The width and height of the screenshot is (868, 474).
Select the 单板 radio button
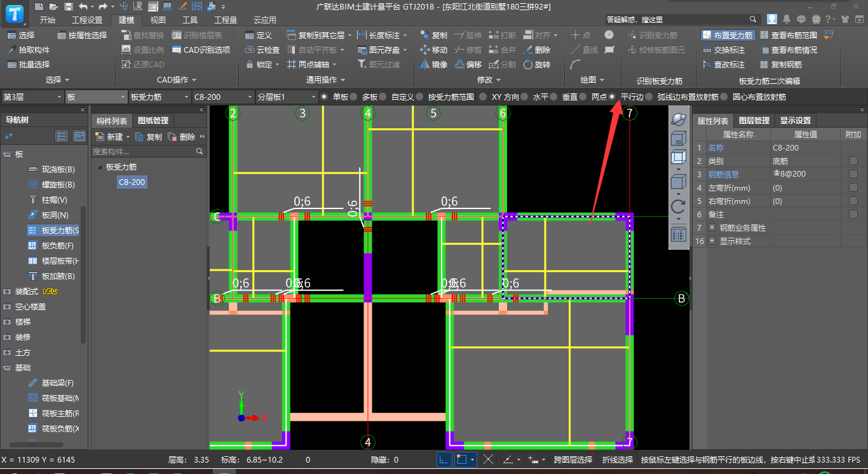[x=324, y=97]
